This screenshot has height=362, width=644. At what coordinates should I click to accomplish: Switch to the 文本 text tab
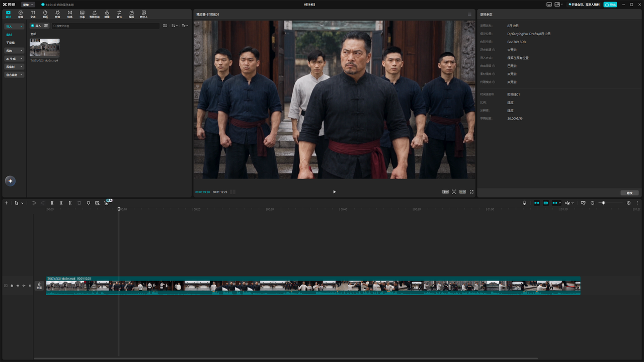point(33,14)
